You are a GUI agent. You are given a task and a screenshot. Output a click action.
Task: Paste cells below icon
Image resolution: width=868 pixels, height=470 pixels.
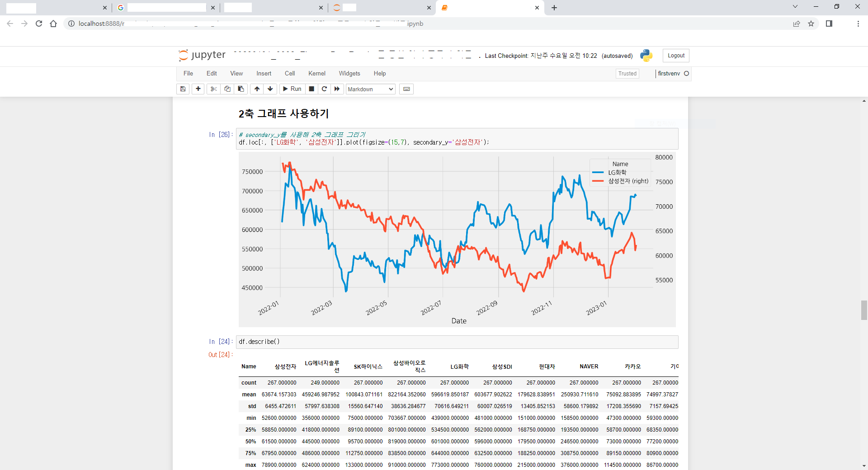(x=241, y=89)
